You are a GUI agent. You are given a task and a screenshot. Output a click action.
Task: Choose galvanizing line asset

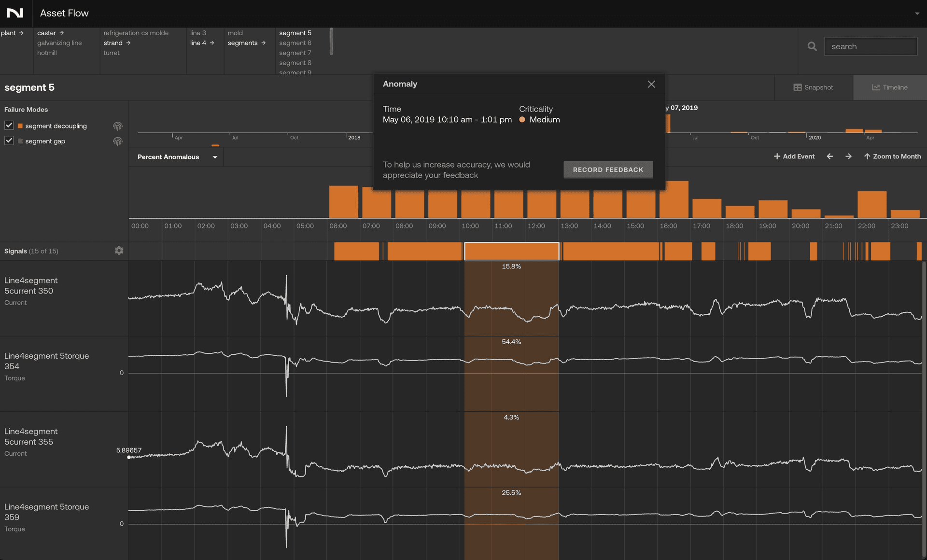tap(59, 43)
